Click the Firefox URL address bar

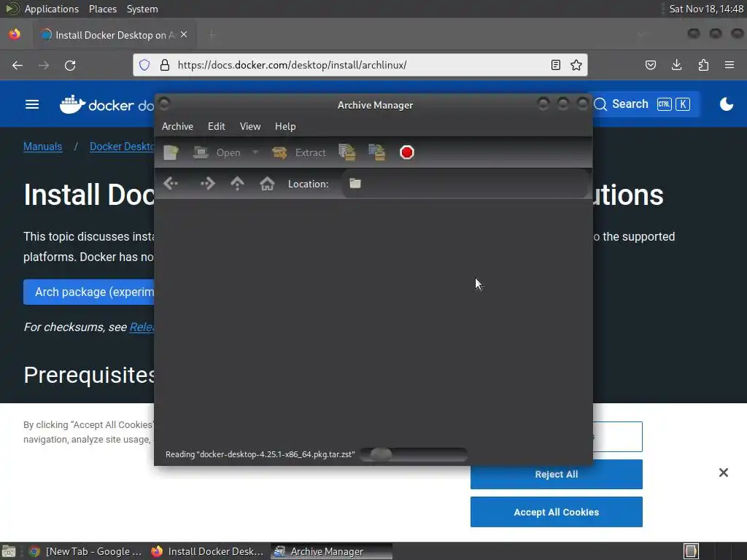point(360,65)
